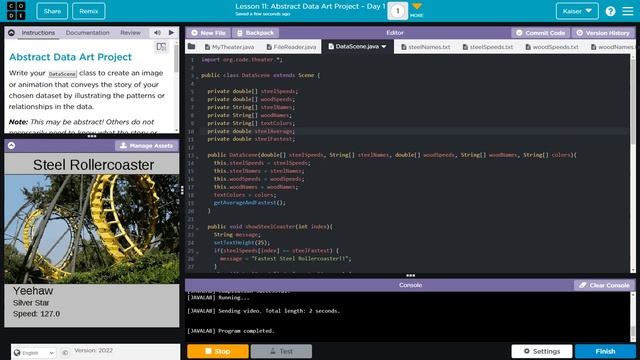This screenshot has width=640, height=360.
Task: Open the DataScene.java tab dropdown arrow
Action: pyautogui.click(x=384, y=47)
